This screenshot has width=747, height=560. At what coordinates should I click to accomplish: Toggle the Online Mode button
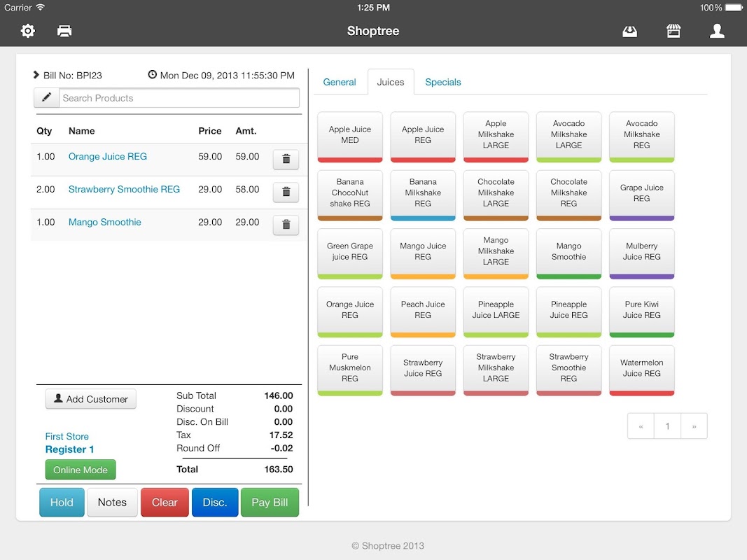pyautogui.click(x=81, y=470)
